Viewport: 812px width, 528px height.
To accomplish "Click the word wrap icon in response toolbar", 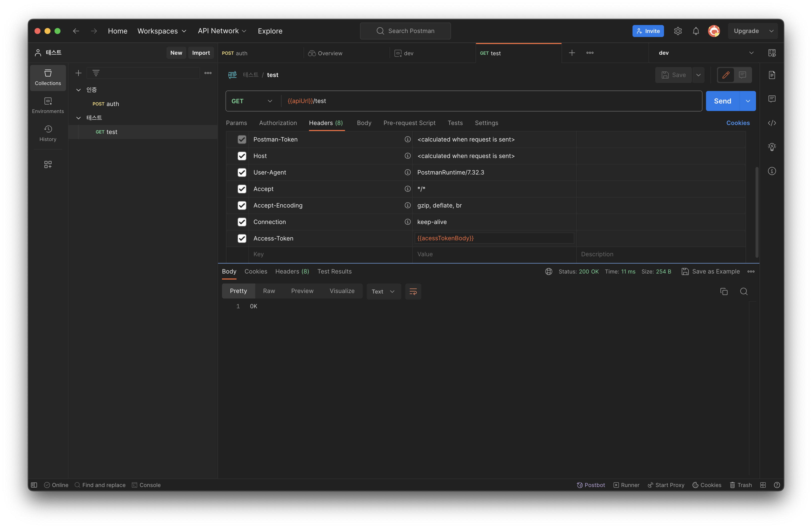I will 413,292.
